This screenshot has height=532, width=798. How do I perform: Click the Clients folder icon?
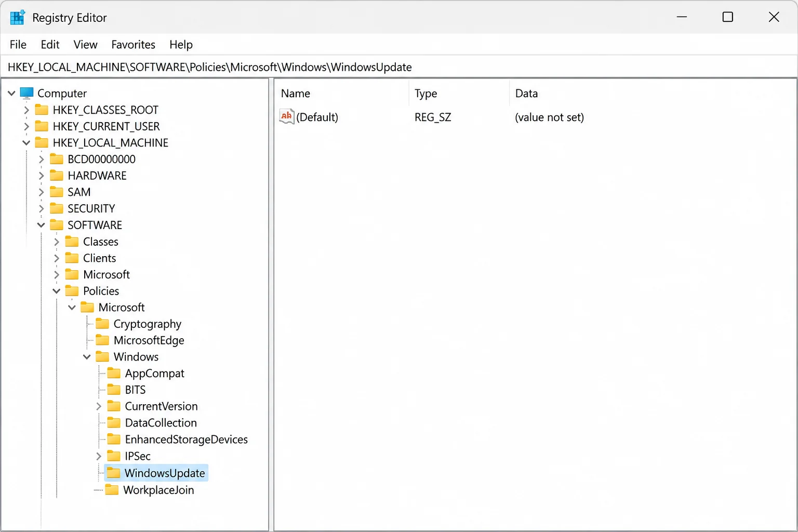[72, 258]
